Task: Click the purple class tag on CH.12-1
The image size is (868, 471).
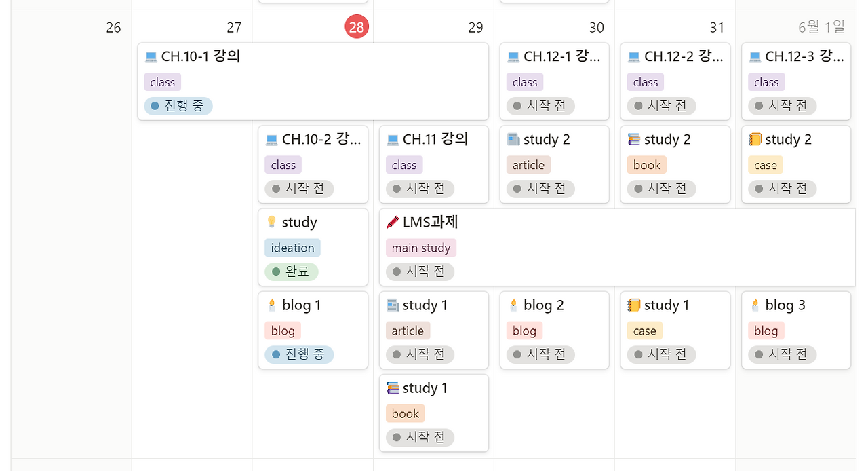Action: click(524, 81)
